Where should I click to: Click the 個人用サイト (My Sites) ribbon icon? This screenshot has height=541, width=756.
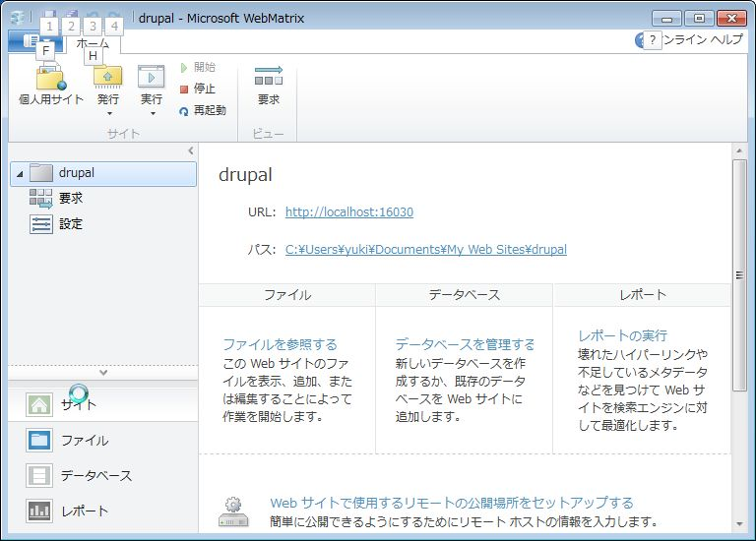pos(50,79)
